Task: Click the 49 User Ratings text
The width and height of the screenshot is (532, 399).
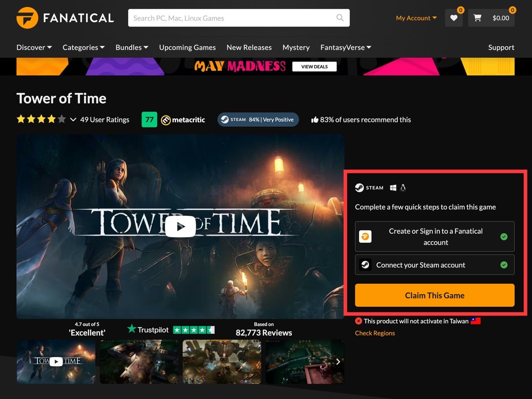Action: coord(105,120)
